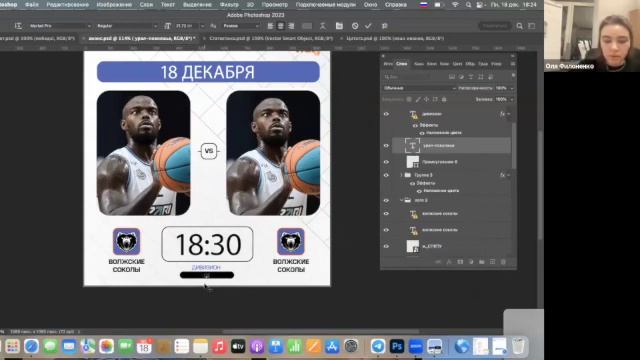The image size is (640, 360).
Task: Add layer mask icon at panel bottom
Action: (460, 262)
